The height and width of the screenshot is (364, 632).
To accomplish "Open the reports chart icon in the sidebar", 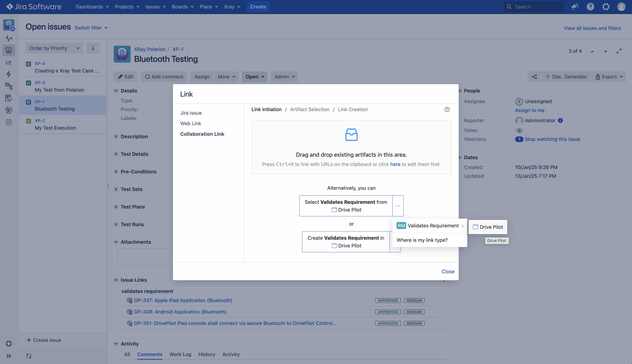I will click(x=9, y=62).
